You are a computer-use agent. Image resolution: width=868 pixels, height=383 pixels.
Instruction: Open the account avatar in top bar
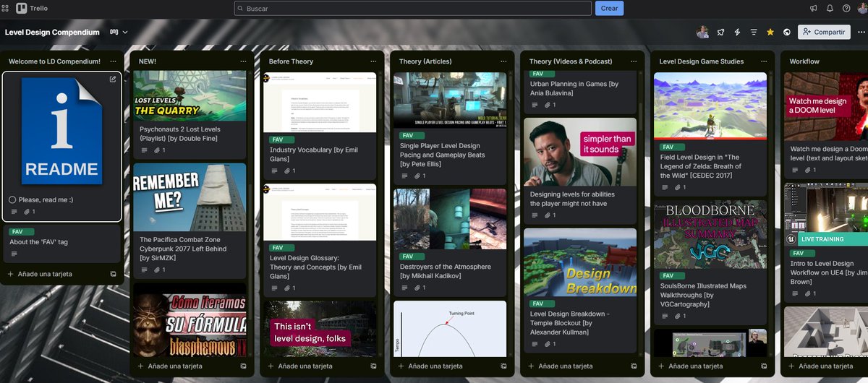(x=862, y=9)
